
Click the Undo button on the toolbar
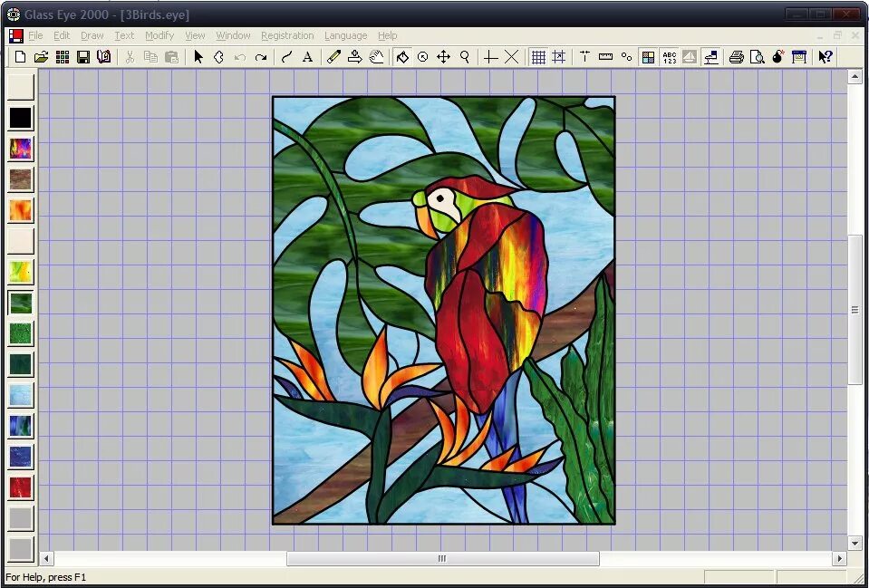pyautogui.click(x=238, y=56)
